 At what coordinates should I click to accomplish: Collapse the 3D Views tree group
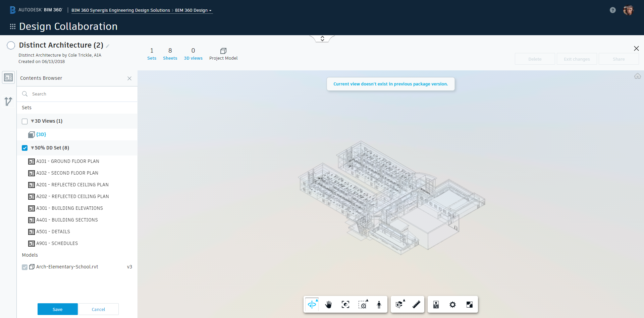(x=33, y=121)
